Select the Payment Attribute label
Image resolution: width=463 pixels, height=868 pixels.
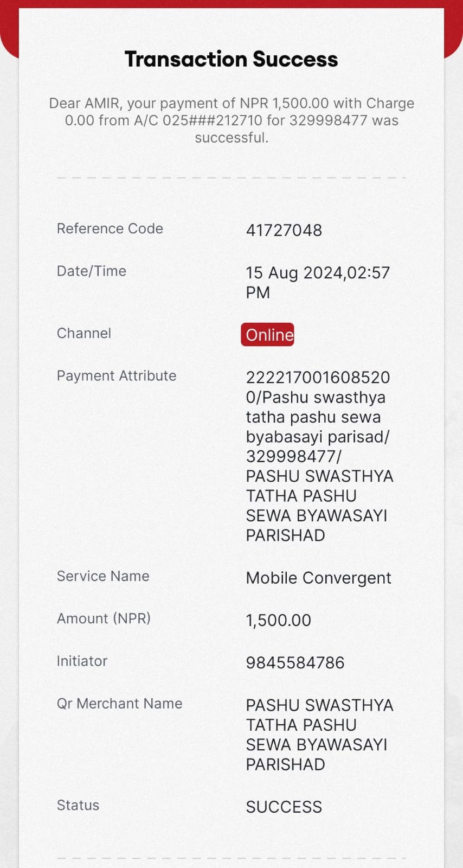[x=117, y=375]
